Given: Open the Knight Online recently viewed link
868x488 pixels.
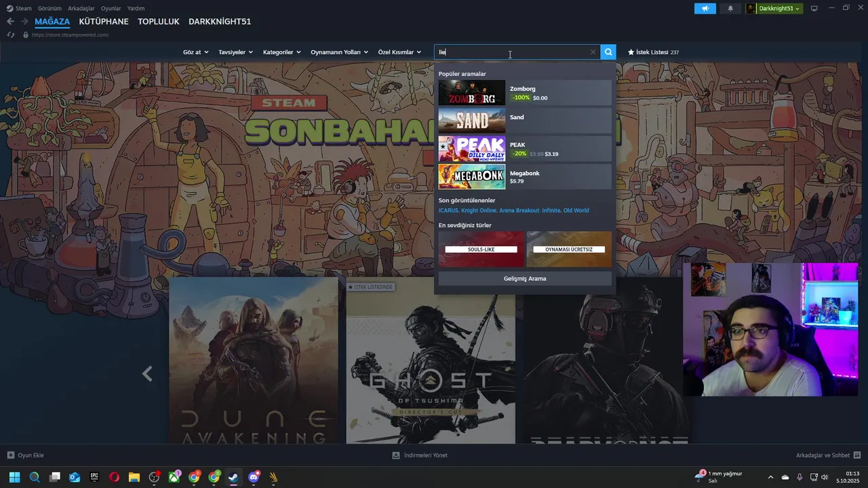Looking at the screenshot, I should [478, 211].
